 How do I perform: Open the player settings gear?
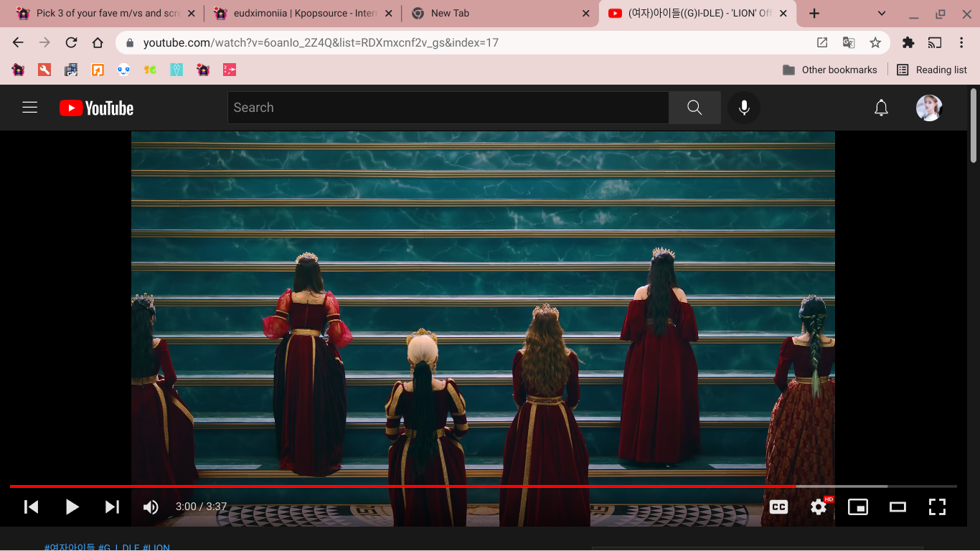819,507
